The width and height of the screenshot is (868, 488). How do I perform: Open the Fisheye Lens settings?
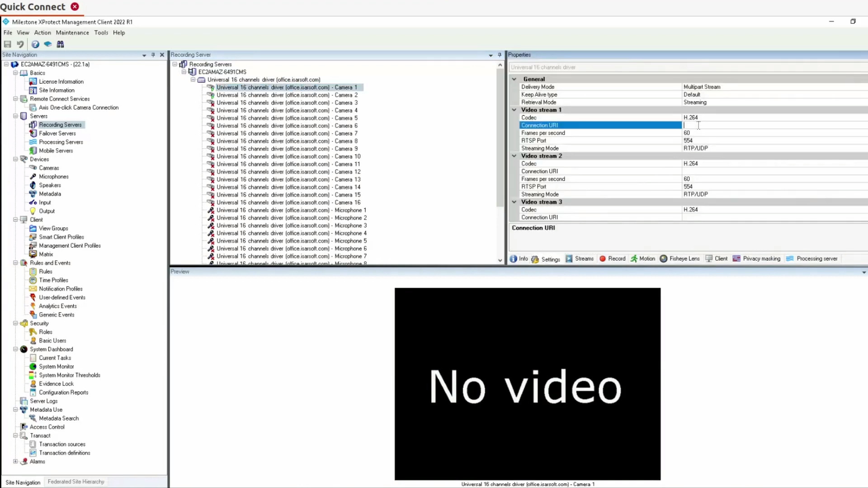point(680,258)
